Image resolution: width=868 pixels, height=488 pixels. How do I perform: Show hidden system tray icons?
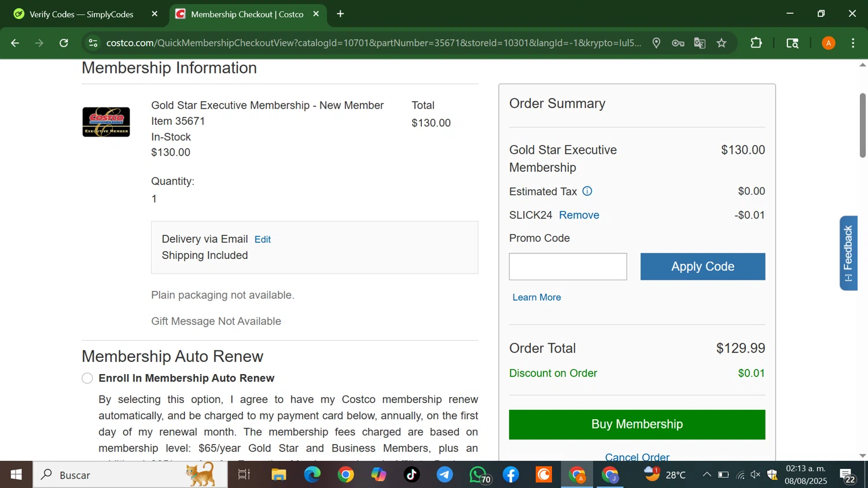707,475
